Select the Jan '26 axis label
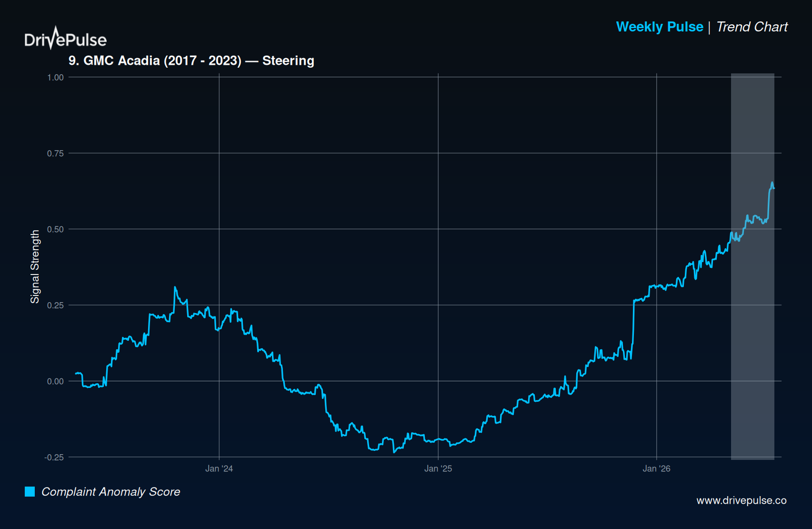 tap(656, 468)
